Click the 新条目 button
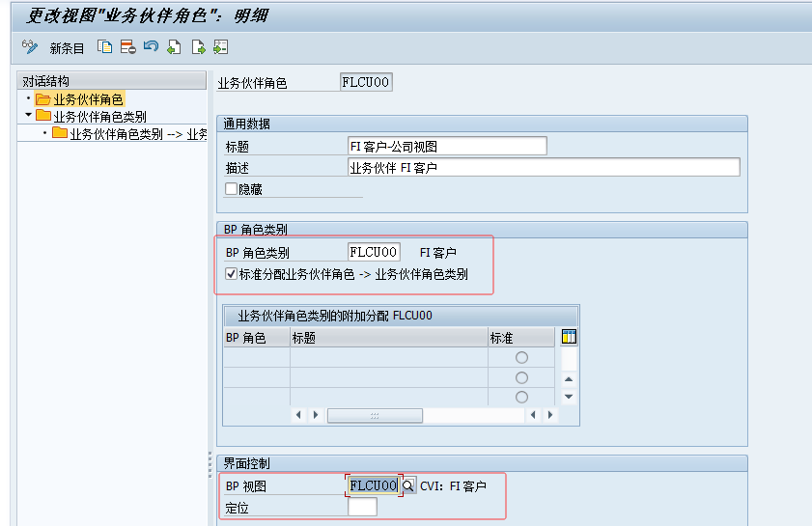The height and width of the screenshot is (526, 812). tap(68, 48)
